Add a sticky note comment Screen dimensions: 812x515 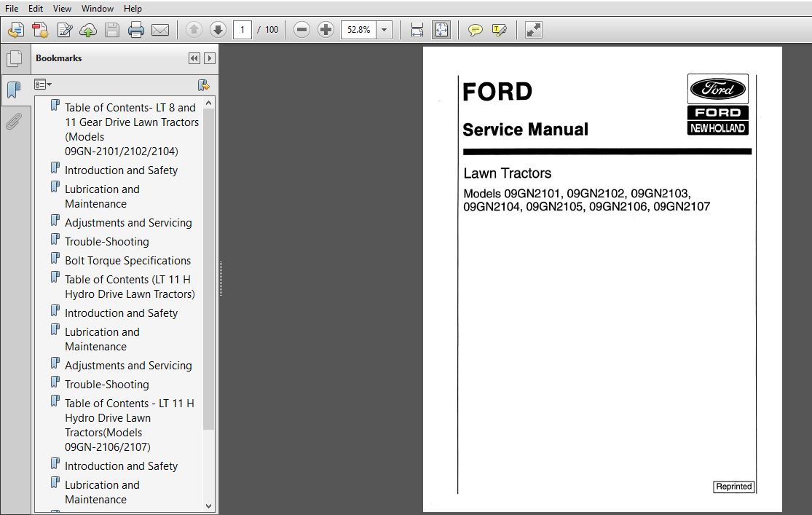click(x=475, y=30)
